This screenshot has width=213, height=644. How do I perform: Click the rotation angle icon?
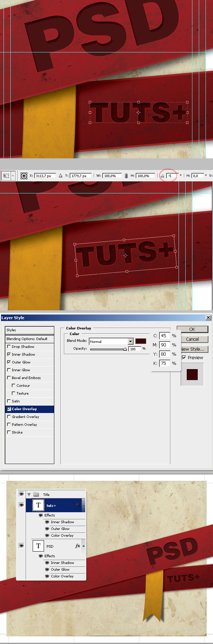pyautogui.click(x=163, y=176)
